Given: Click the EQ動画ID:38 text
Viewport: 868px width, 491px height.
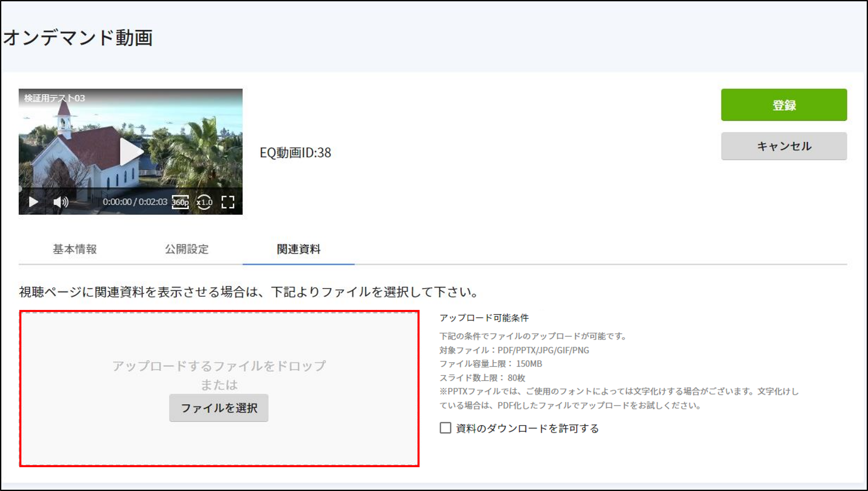Looking at the screenshot, I should pos(295,153).
